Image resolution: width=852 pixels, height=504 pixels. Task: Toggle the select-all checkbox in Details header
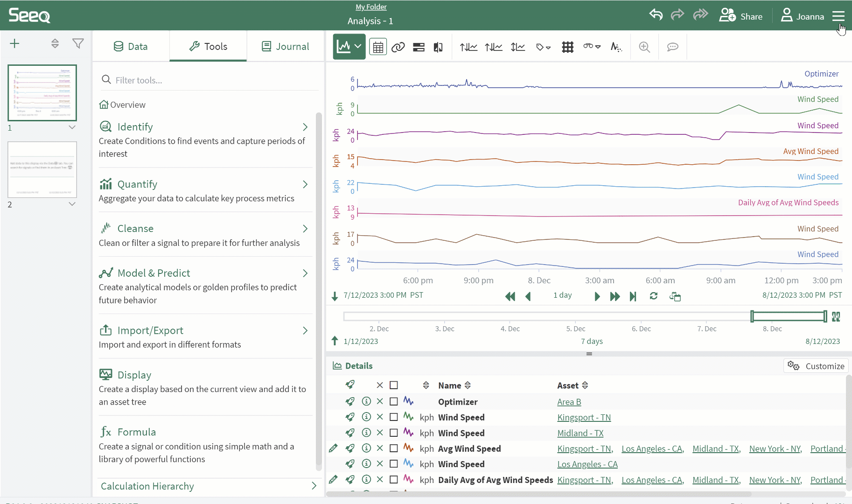pos(394,385)
